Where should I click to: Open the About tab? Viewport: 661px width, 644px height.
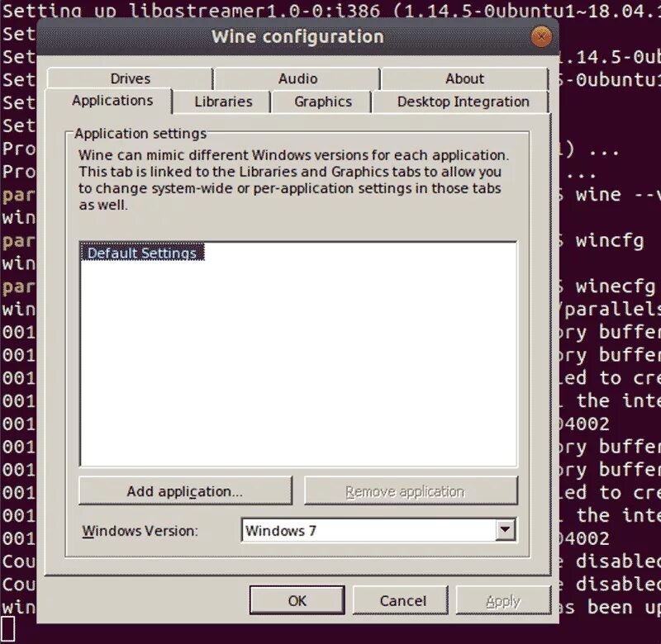point(465,78)
